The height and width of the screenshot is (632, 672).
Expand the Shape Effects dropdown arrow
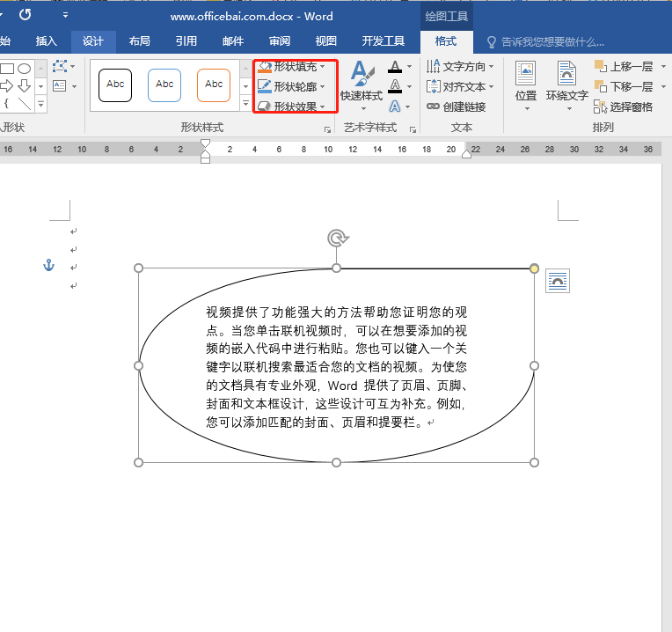(x=322, y=107)
